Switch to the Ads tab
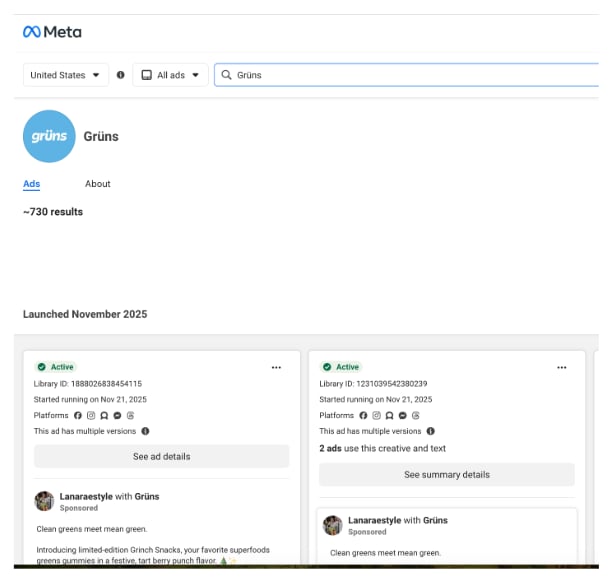This screenshot has height=579, width=610. [32, 184]
